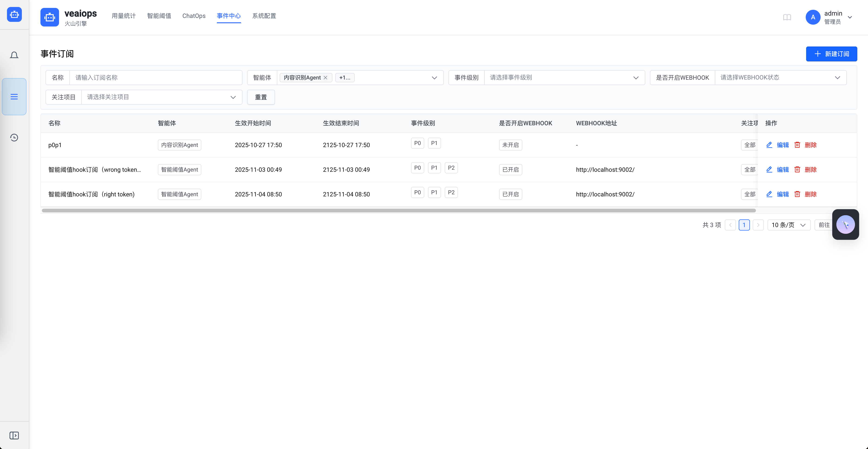Open the WEBHOOK status dropdown

tap(780, 78)
